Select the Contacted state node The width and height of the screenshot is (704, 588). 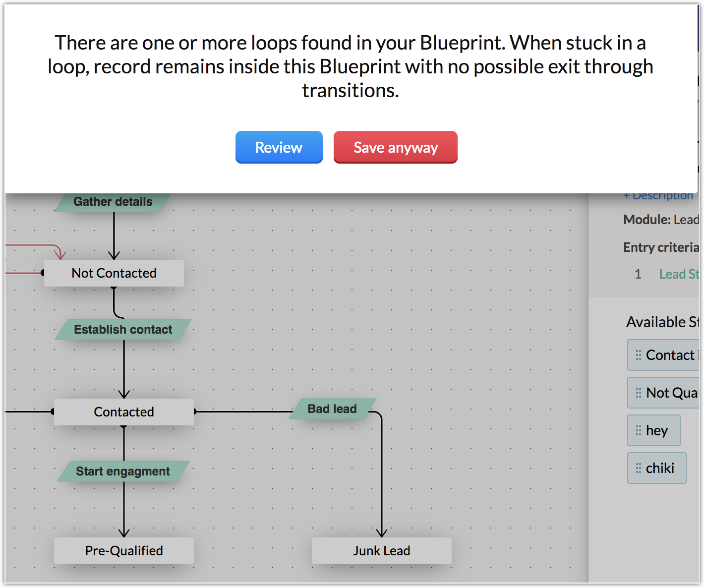(x=124, y=412)
